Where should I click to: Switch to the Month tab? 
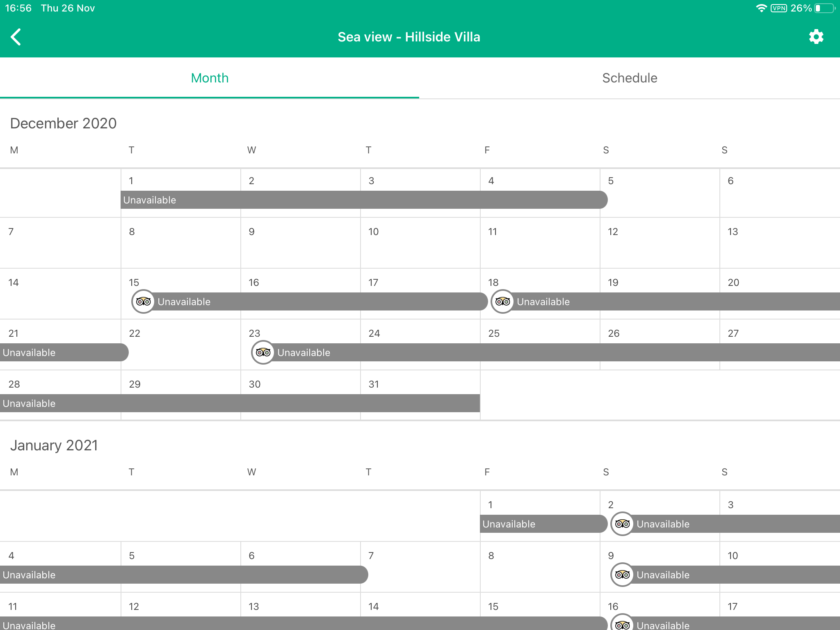[x=210, y=78]
